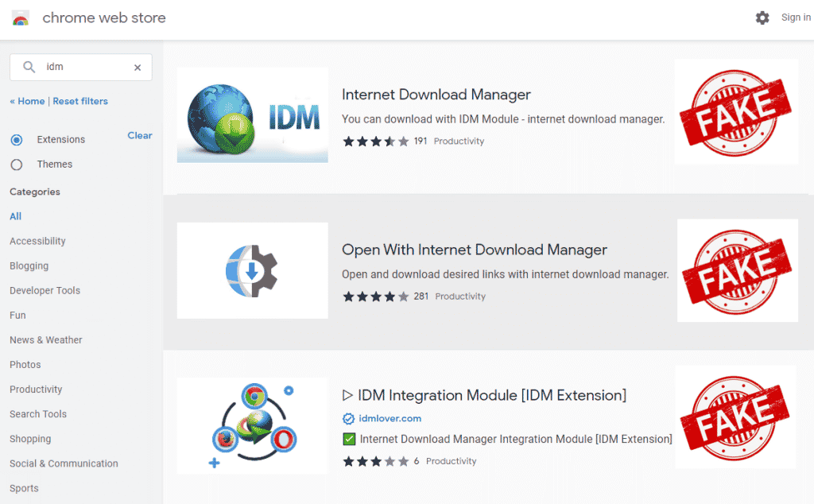Click into the idm search field
The image size is (814, 504).
81,67
